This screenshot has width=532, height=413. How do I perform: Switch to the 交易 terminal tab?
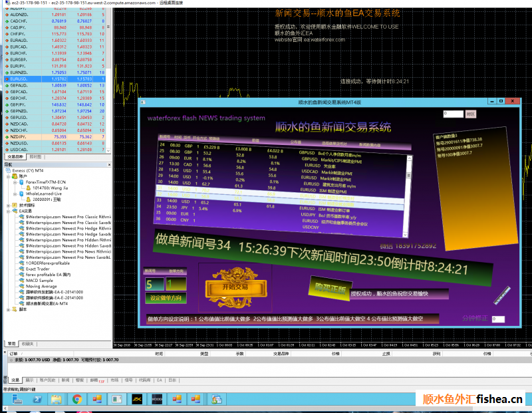click(15, 380)
